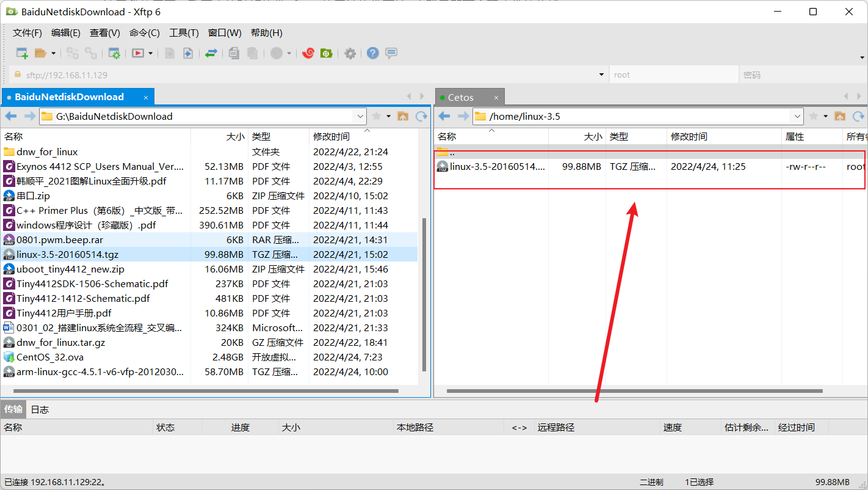Expand the dropdown next to the globe icon
Viewport: 868px width, 490px height.
tap(289, 53)
